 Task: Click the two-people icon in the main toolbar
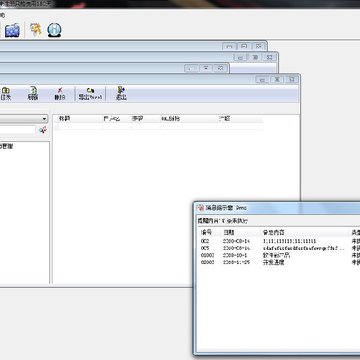(x=12, y=30)
